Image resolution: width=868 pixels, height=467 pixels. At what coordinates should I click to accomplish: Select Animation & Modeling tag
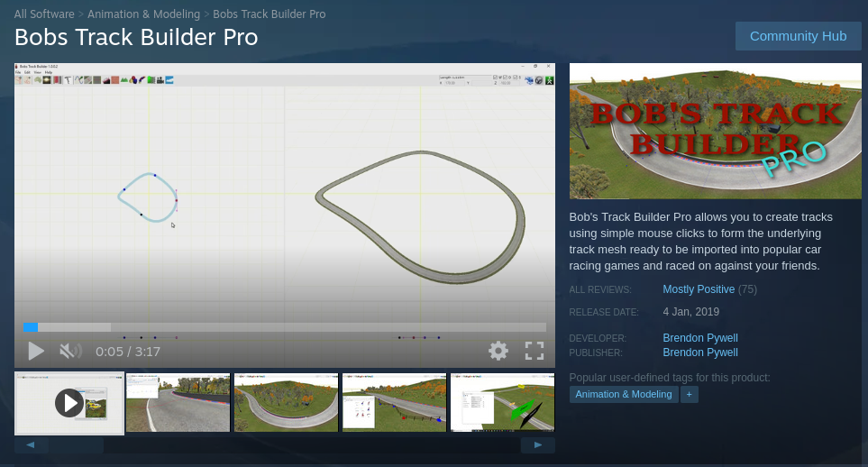pos(623,394)
